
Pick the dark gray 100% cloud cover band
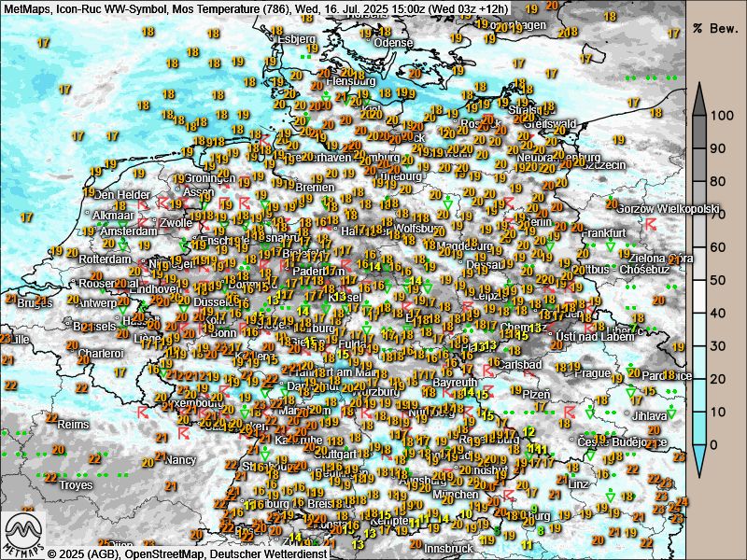[700, 118]
